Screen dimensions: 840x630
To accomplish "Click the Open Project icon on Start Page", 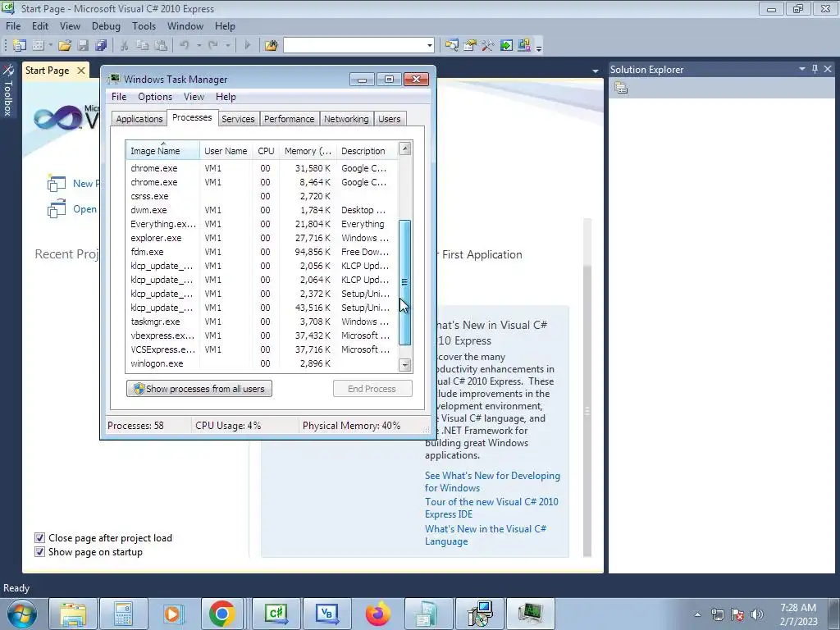I will [57, 209].
